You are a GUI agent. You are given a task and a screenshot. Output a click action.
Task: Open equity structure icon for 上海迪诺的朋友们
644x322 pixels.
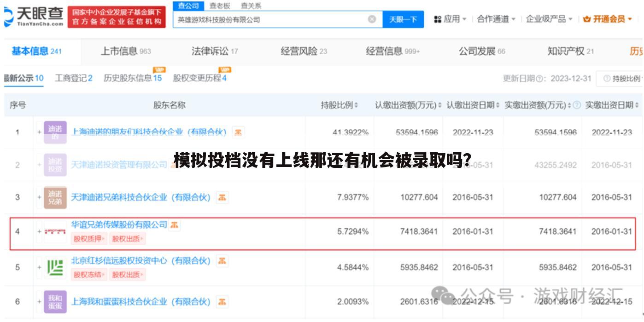(x=237, y=132)
